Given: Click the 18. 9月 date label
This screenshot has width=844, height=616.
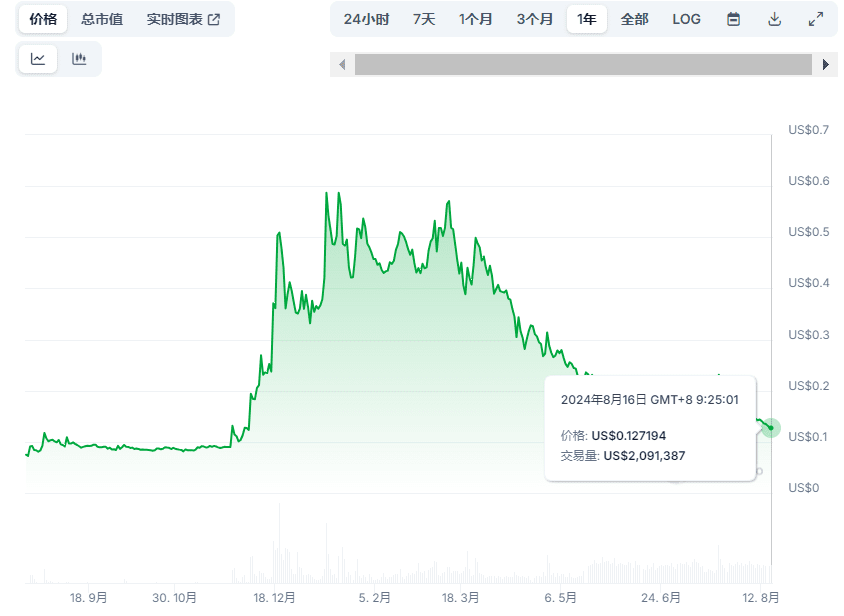Looking at the screenshot, I should pos(88,598).
